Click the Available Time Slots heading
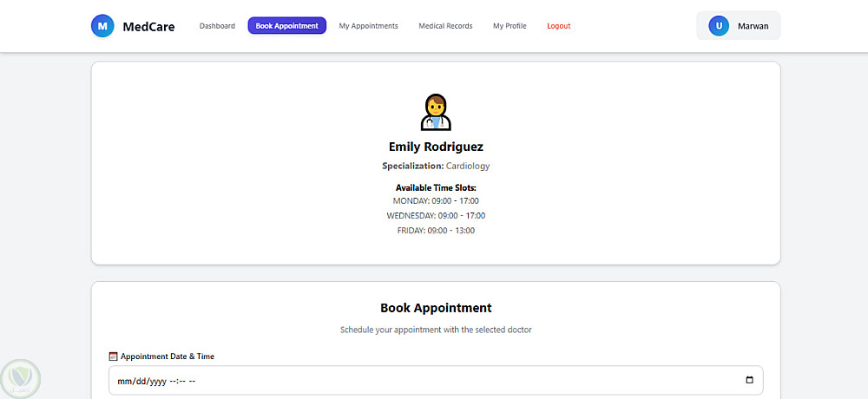 436,188
